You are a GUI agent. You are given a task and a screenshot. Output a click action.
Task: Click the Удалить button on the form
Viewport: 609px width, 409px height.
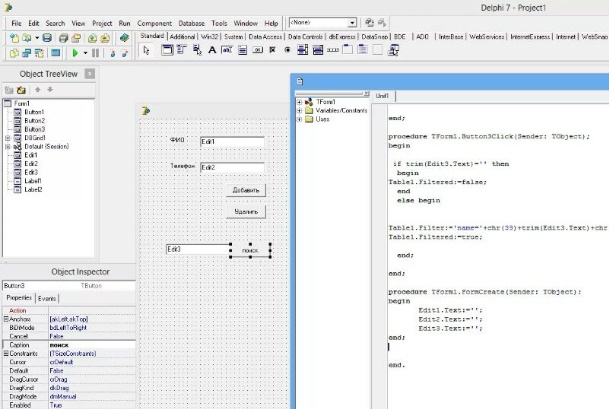click(x=246, y=212)
